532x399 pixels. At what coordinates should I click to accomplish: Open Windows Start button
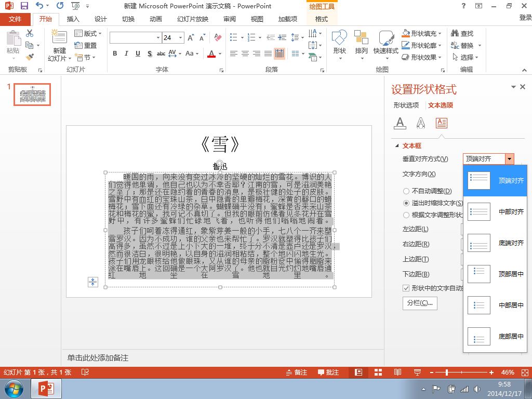[x=14, y=389]
